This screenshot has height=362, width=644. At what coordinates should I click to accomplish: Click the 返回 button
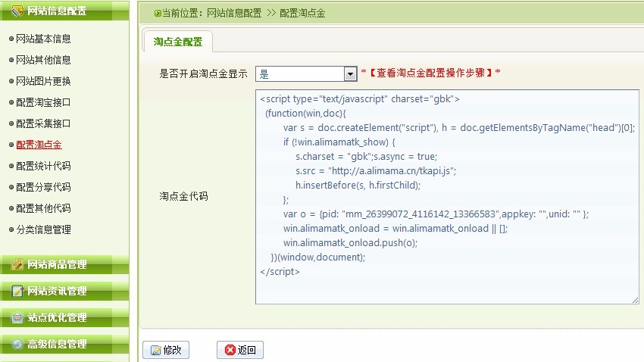[240, 350]
